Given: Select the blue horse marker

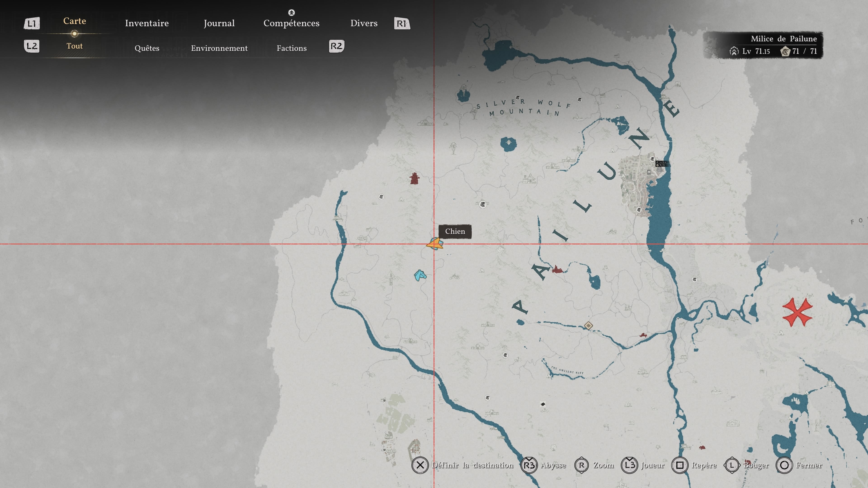Looking at the screenshot, I should tap(420, 275).
